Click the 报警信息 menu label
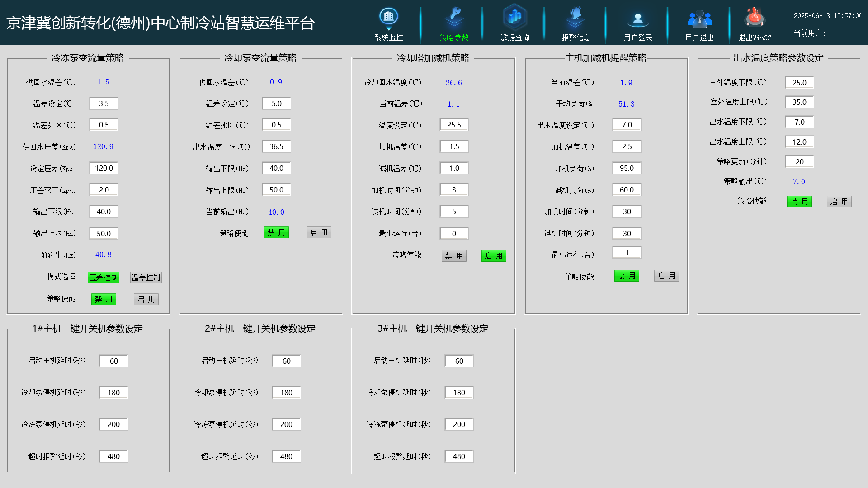Viewport: 868px width, 488px height. pyautogui.click(x=576, y=38)
